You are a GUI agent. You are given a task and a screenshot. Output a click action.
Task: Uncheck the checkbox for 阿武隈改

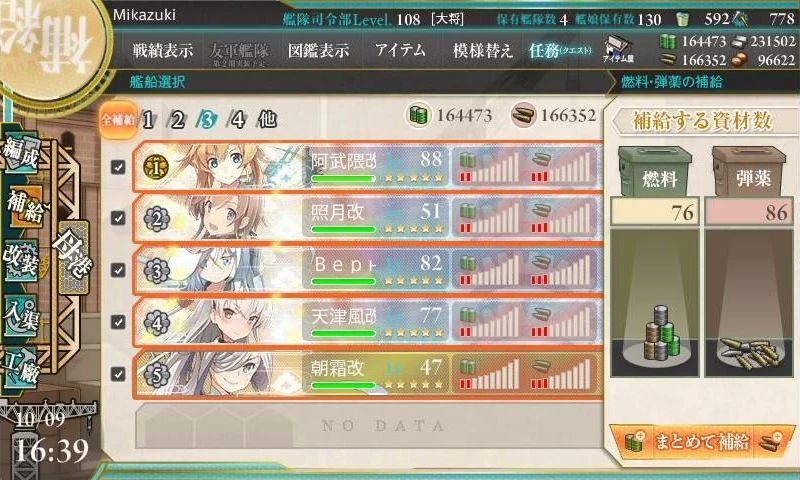pos(118,167)
